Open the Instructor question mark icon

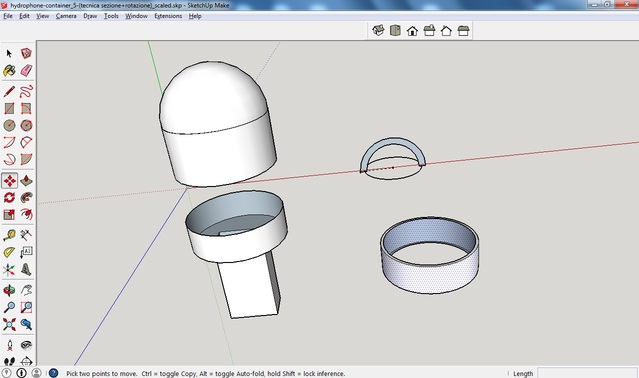[53, 373]
